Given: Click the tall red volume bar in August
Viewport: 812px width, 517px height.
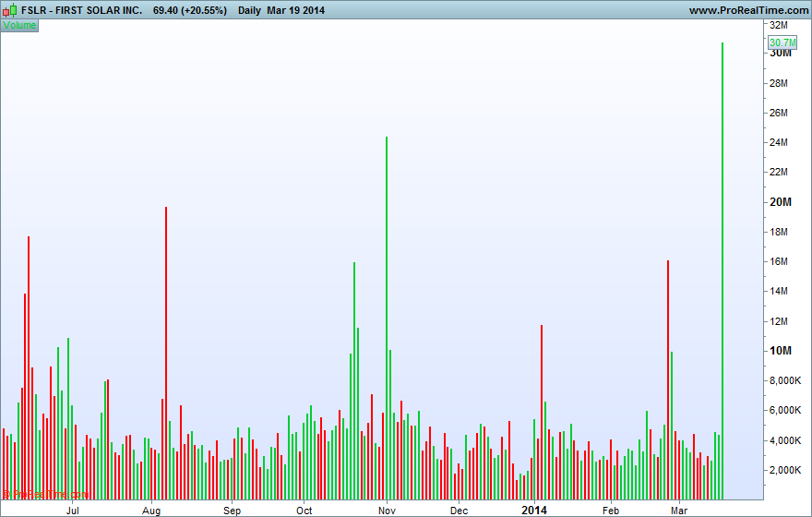Looking at the screenshot, I should coord(166,353).
